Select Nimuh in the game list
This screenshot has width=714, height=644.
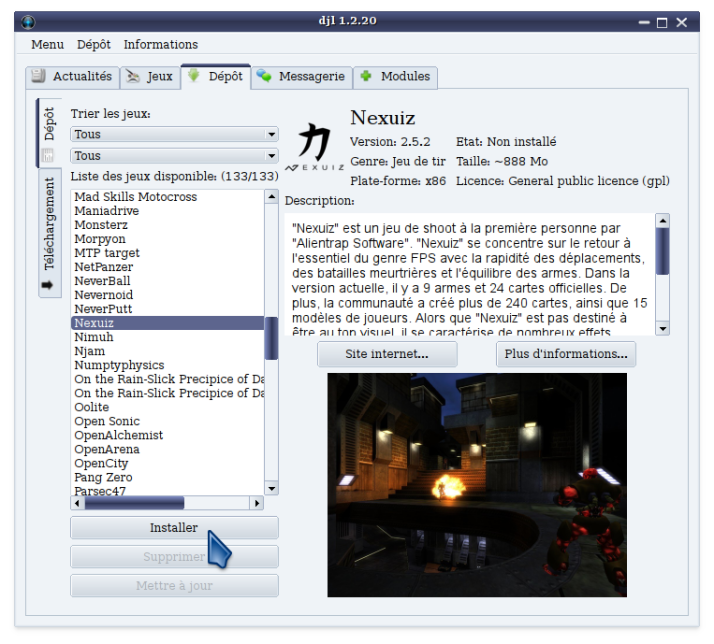[168, 337]
